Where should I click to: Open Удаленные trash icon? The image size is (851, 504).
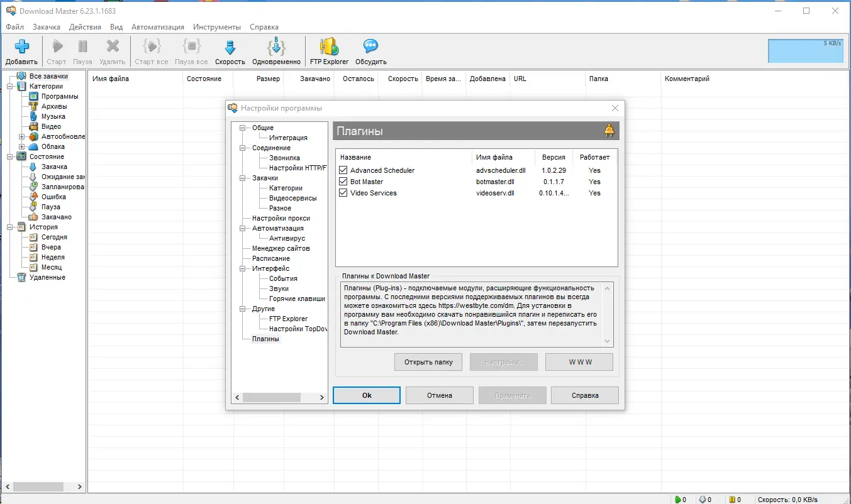pos(21,277)
